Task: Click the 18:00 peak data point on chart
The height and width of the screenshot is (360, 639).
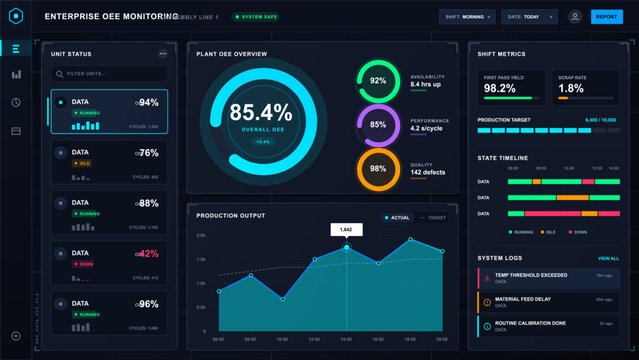Action: tap(410, 239)
